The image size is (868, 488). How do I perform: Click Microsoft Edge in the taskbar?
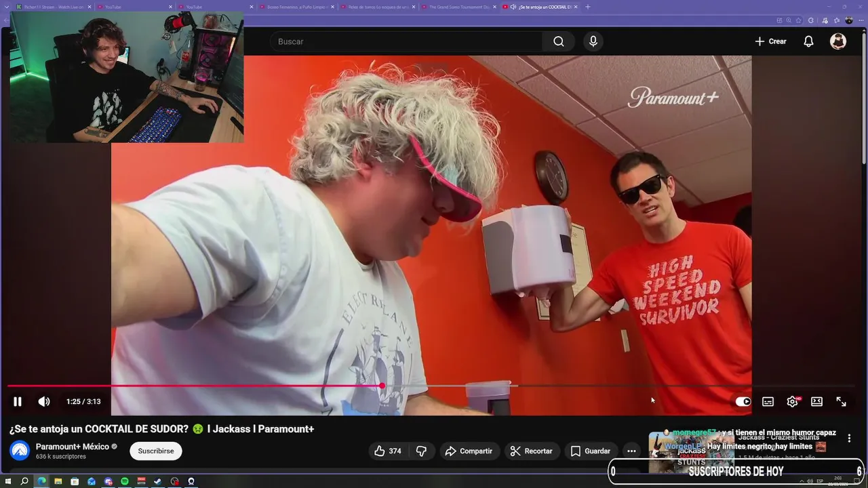(x=41, y=481)
